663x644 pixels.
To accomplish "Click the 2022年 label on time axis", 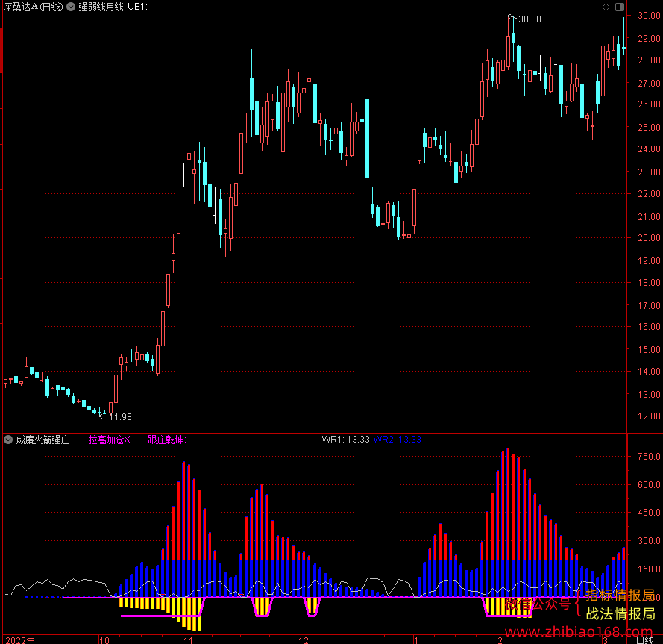I will coord(20,640).
